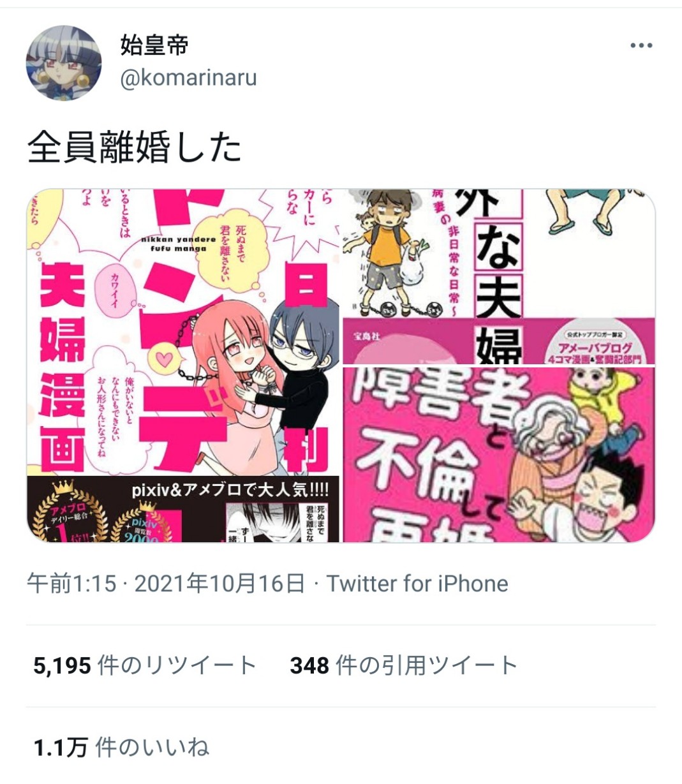Open the @komarinaru handle link
This screenshot has width=682, height=784.
pos(188,78)
